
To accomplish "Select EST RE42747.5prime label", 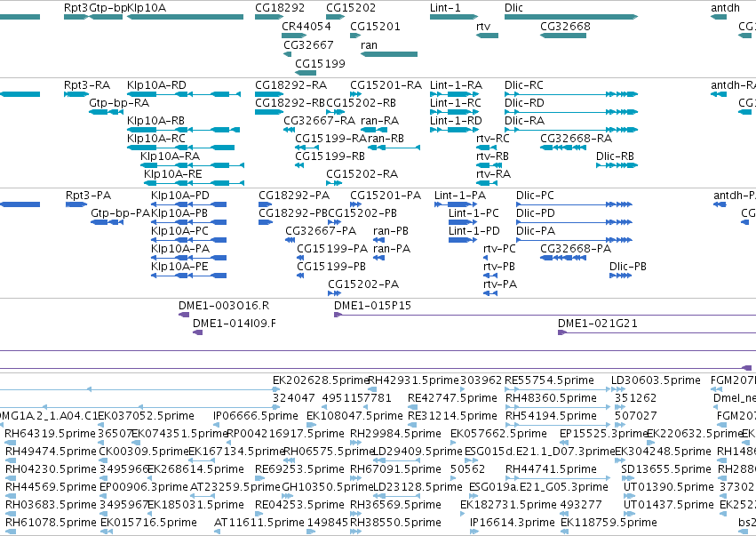I will [452, 398].
